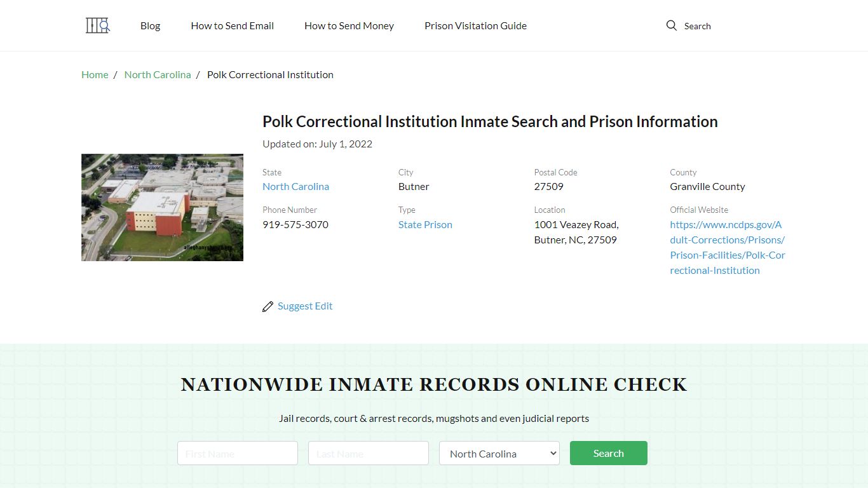Click the green Search button
Screen dimensions: 868x488
609,453
